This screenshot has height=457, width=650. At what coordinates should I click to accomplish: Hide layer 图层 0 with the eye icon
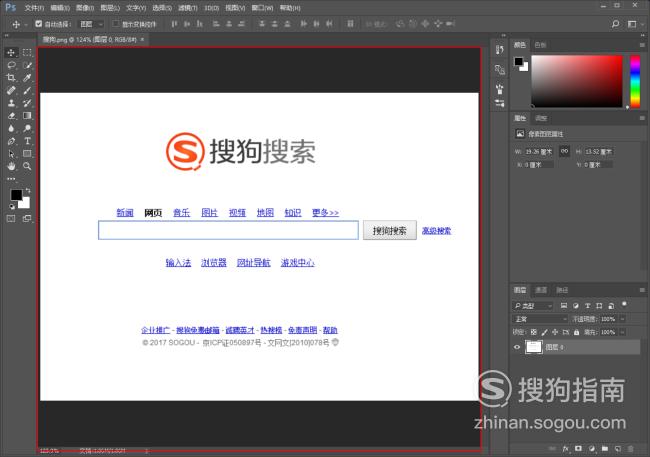[x=517, y=347]
